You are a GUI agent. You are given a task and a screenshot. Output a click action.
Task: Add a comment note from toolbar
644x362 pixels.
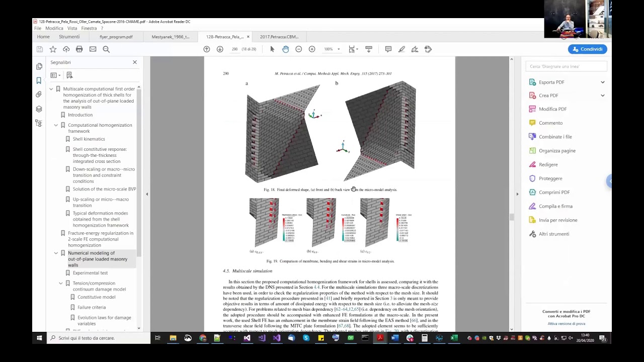point(388,49)
